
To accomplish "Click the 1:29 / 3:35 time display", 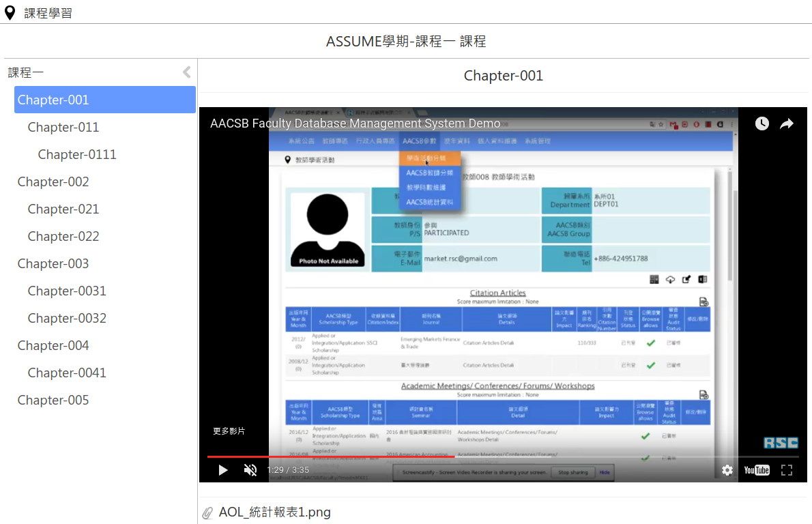I will [x=288, y=470].
